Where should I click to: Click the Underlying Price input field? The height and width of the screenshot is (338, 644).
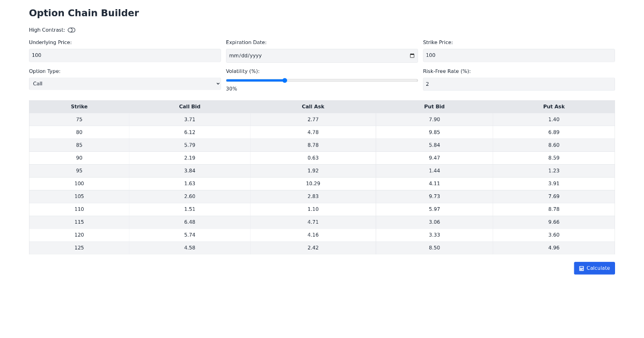point(125,55)
